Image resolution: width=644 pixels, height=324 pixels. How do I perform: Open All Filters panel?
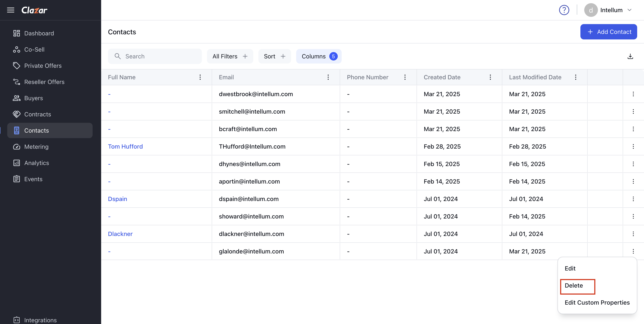[x=230, y=56]
